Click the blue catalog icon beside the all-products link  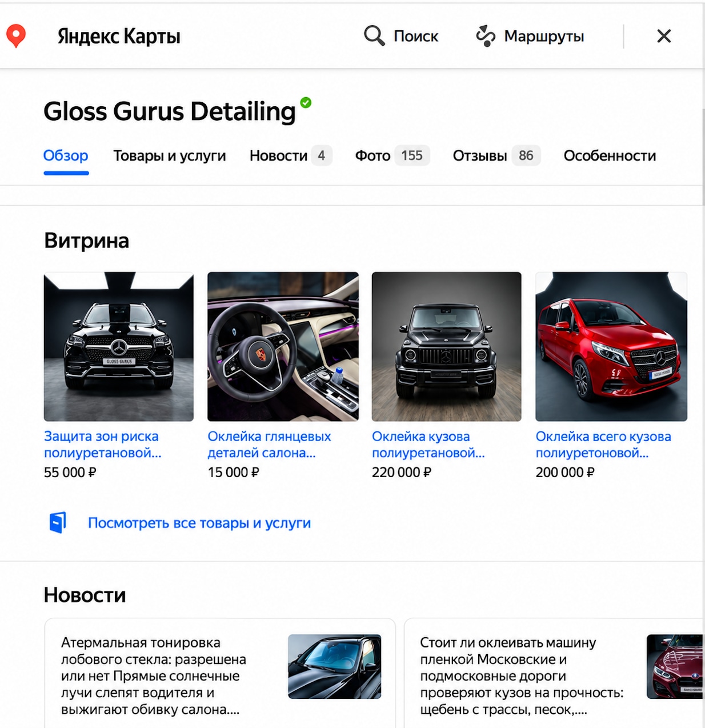click(x=58, y=522)
